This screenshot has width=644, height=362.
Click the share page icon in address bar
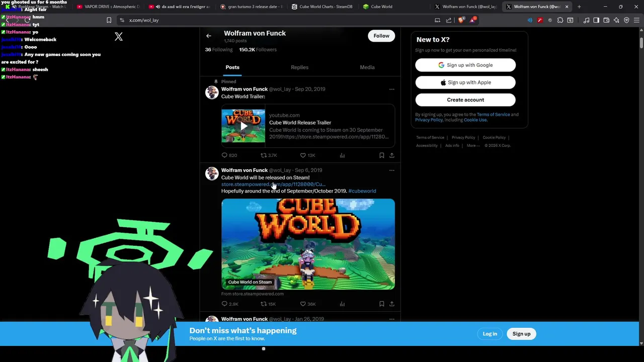[449, 20]
